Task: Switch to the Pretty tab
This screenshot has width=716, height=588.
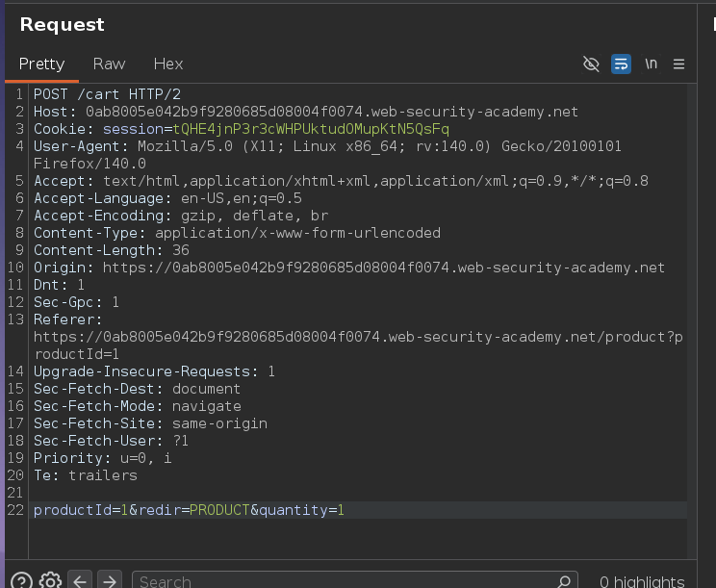Action: pos(41,64)
